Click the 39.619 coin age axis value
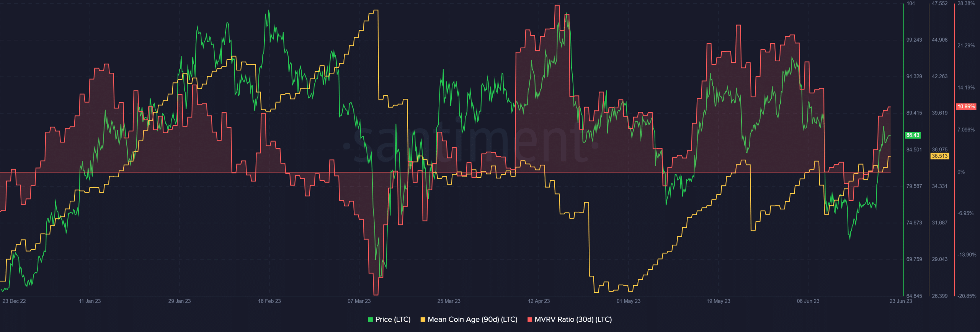980x332 pixels. coord(940,113)
